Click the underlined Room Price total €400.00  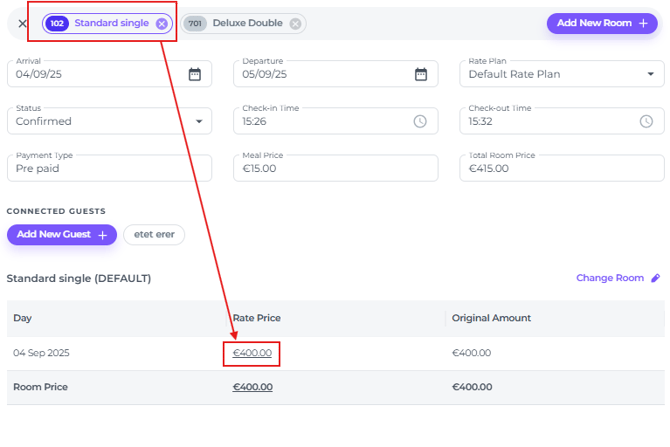point(252,387)
